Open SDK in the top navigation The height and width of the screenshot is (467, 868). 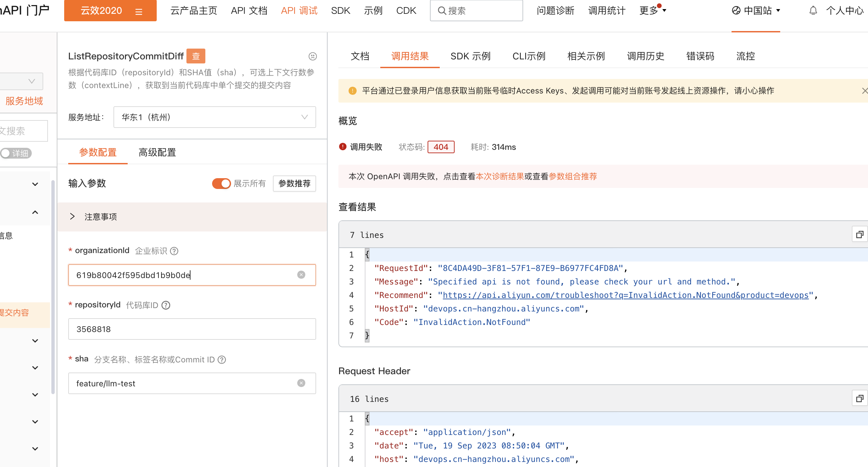pos(340,11)
